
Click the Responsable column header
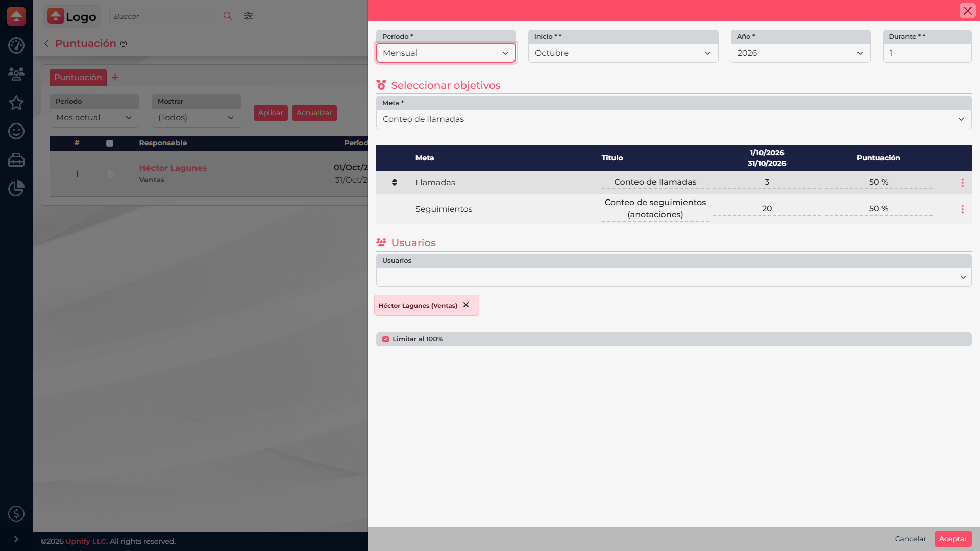(163, 143)
